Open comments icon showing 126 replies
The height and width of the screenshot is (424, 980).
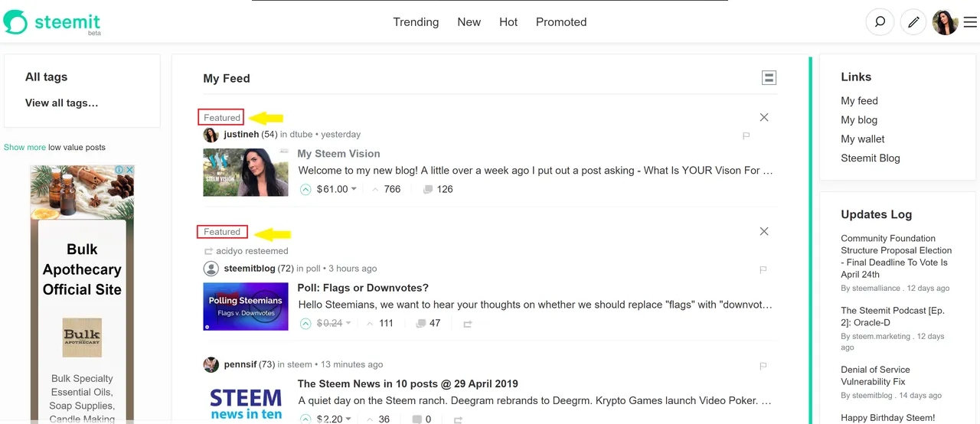[428, 189]
